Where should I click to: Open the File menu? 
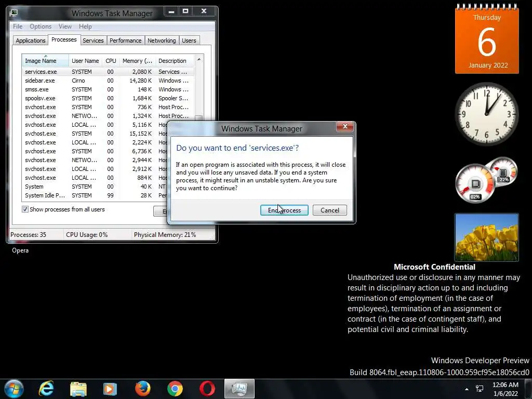(18, 26)
